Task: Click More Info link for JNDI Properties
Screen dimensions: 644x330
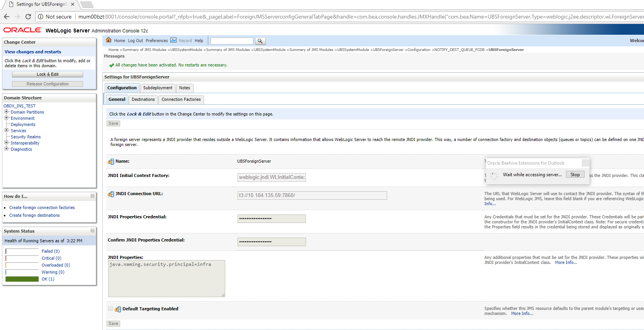Action: pyautogui.click(x=566, y=262)
